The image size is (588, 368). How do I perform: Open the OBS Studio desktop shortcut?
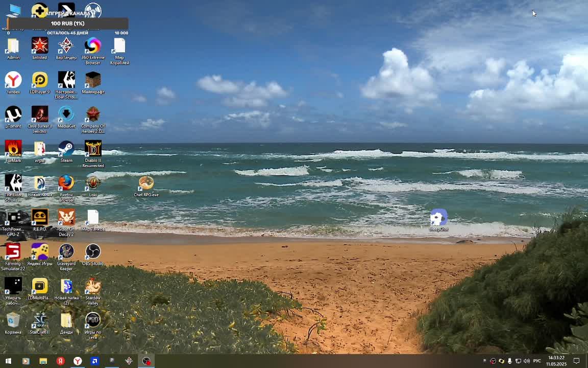(x=93, y=252)
